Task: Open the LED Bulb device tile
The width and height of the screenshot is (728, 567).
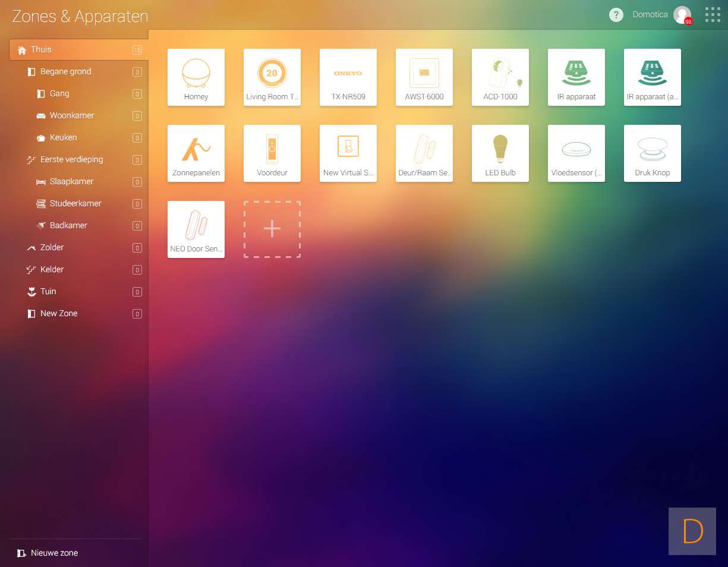Action: [500, 153]
